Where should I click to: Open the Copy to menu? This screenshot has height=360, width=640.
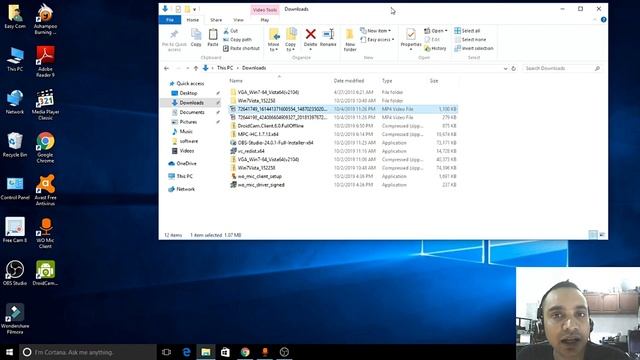[x=291, y=40]
